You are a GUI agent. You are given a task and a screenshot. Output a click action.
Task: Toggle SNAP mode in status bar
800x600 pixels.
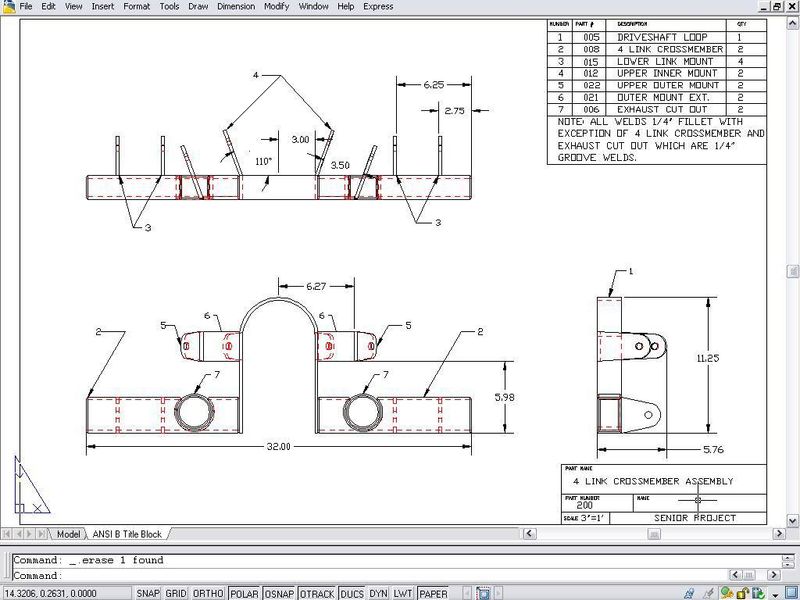click(148, 593)
